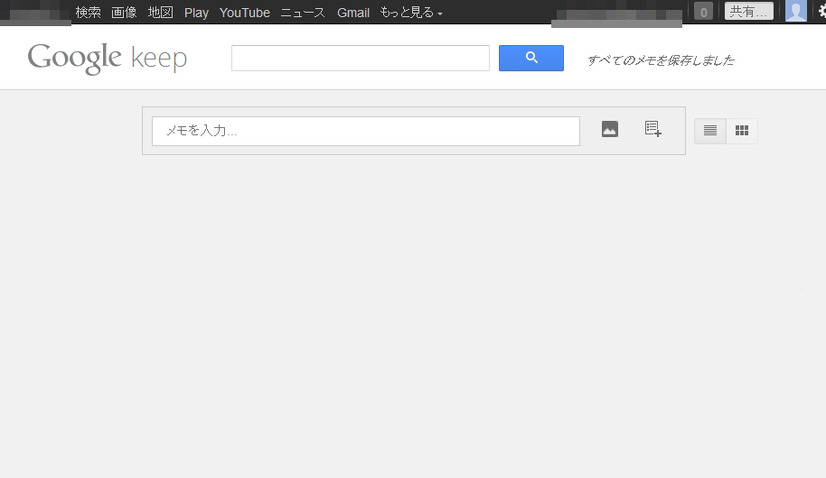Open the account profile avatar
The width and height of the screenshot is (826, 478).
[795, 11]
